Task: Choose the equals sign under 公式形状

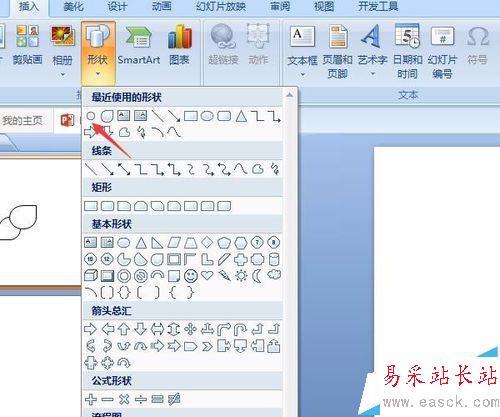Action: tap(157, 399)
